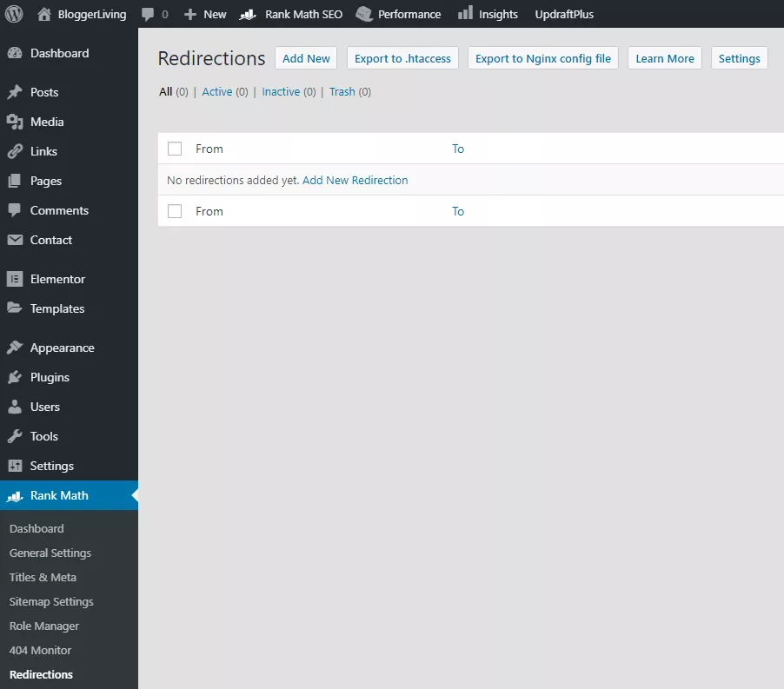
Task: Open Rank Math Dashboard submenu item
Action: pos(37,528)
